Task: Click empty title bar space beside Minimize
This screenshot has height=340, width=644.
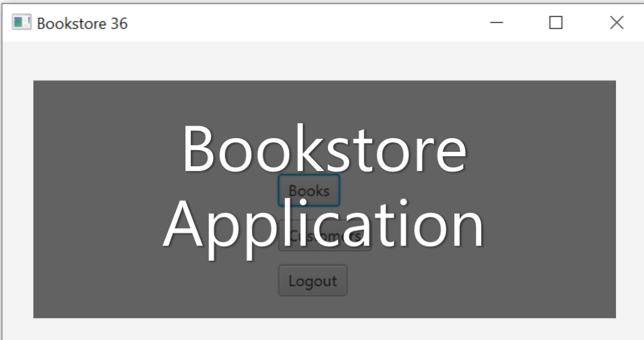Action: 358,23
